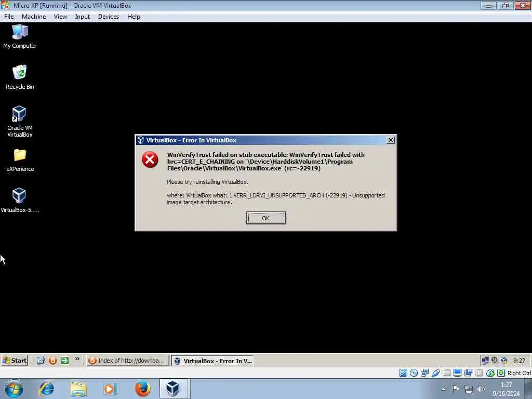Select the VirtualBox host taskbar button
The height and width of the screenshot is (399, 532).
[x=174, y=389]
